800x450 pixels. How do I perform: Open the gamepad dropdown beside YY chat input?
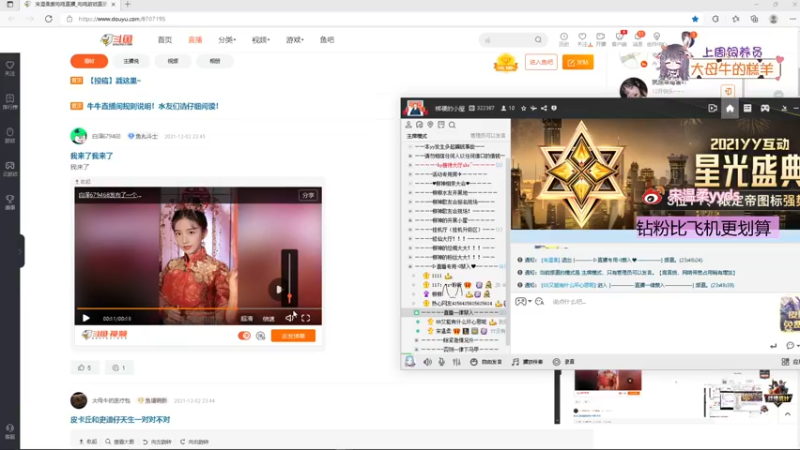(523, 302)
